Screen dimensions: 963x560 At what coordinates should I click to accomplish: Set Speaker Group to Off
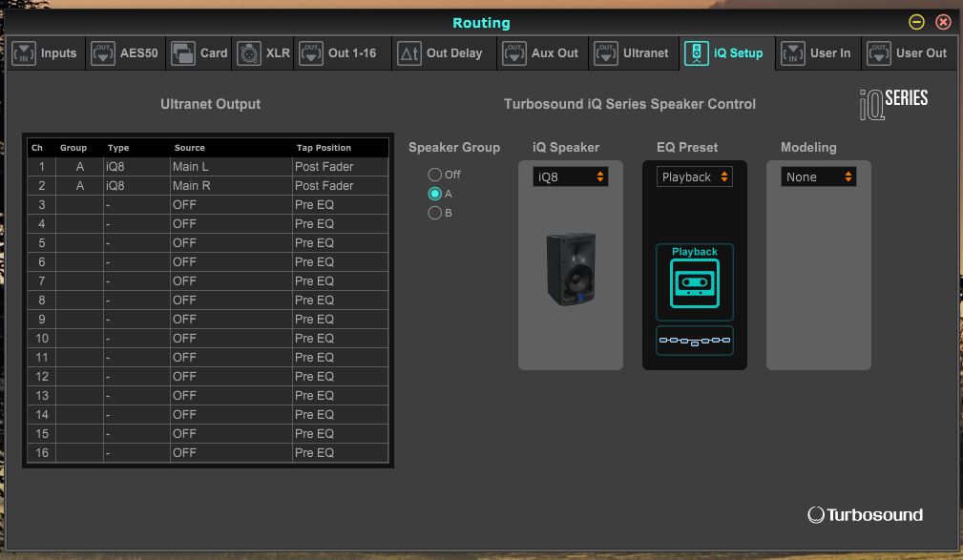click(435, 175)
